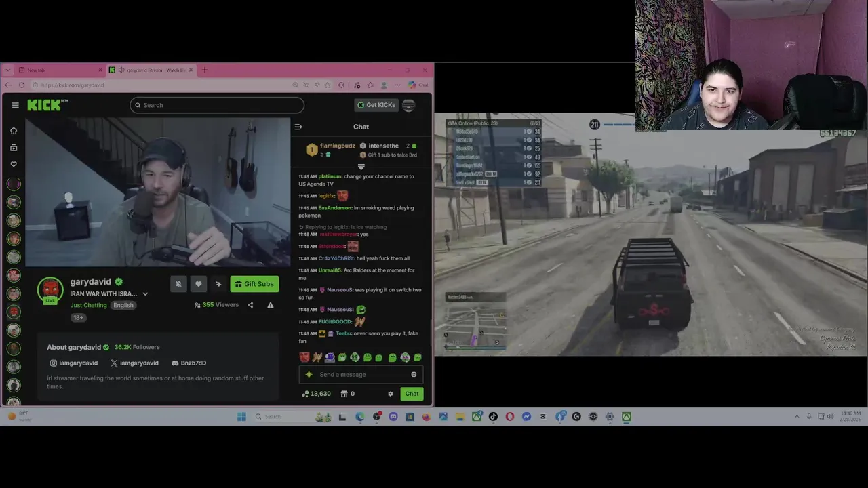Go to Home in Kick sidebar
Screen dimensions: 868x488
pos(14,131)
